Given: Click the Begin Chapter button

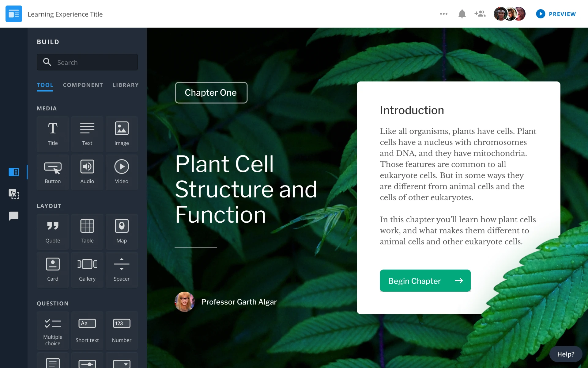Looking at the screenshot, I should (x=425, y=281).
